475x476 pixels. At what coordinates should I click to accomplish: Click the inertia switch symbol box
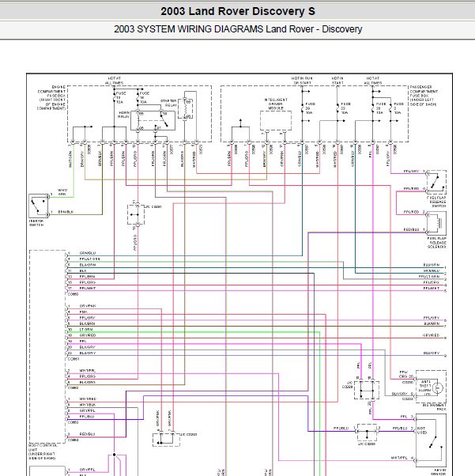39,206
